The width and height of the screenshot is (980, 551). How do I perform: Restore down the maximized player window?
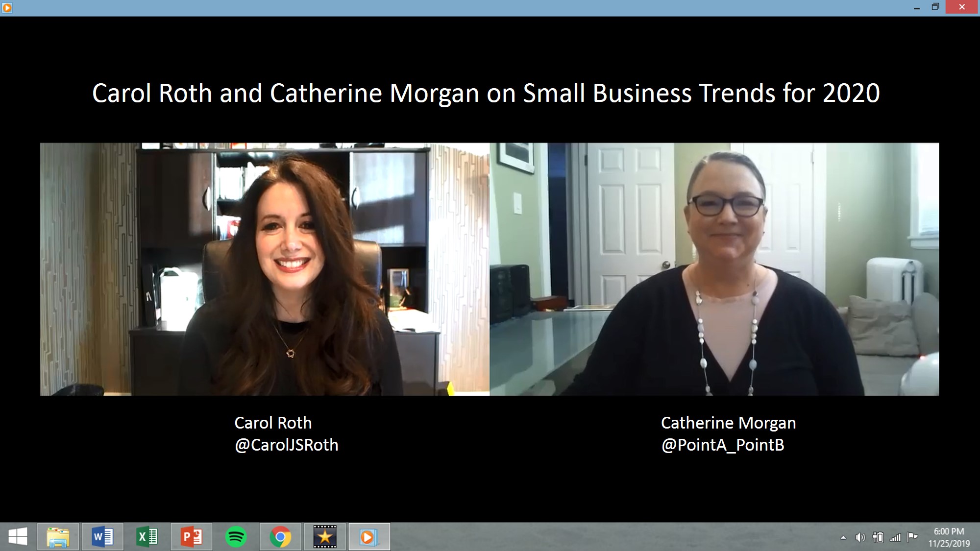point(935,7)
